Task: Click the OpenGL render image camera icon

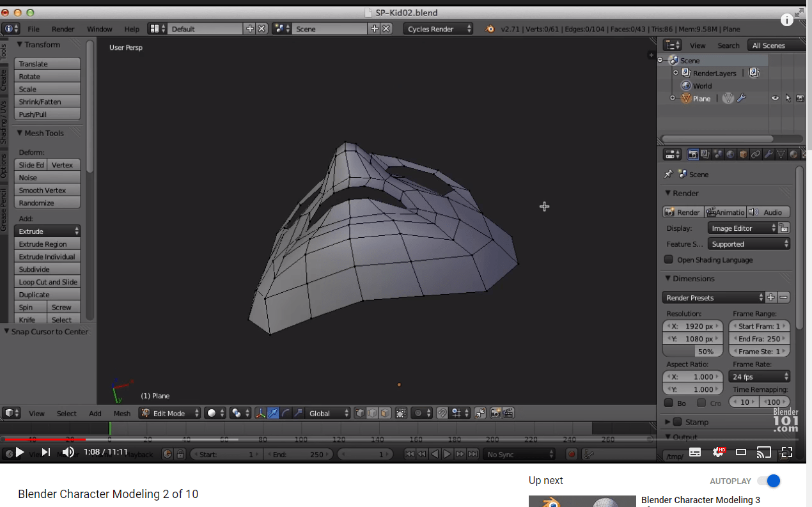Action: (x=496, y=413)
